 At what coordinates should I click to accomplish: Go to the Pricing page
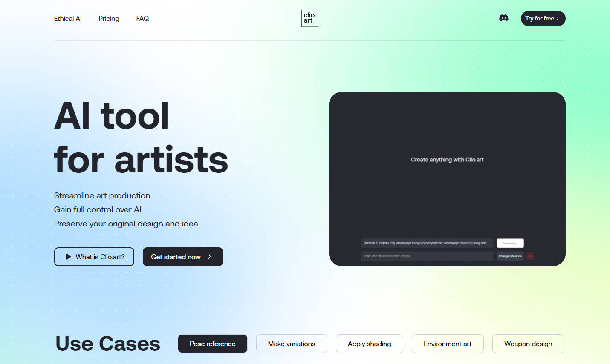point(109,18)
